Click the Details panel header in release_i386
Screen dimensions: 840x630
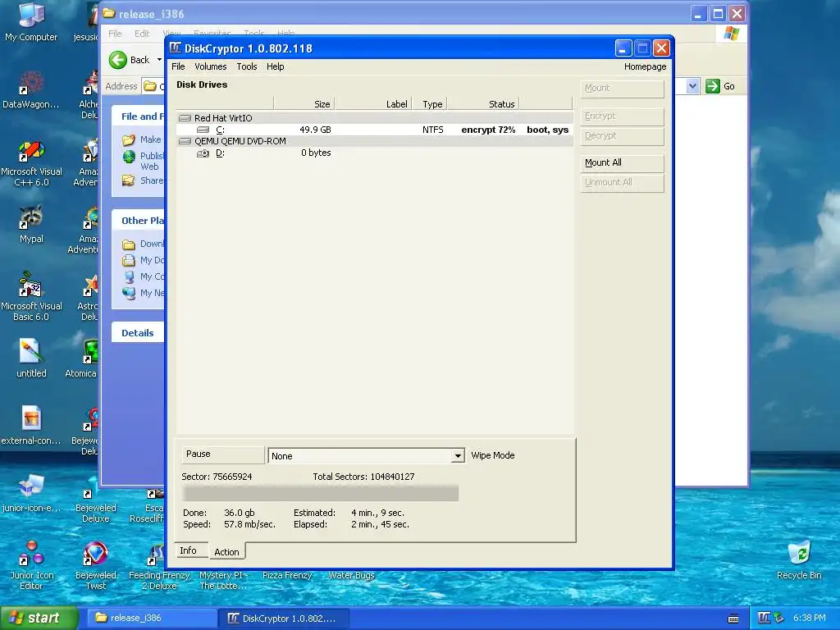138,333
